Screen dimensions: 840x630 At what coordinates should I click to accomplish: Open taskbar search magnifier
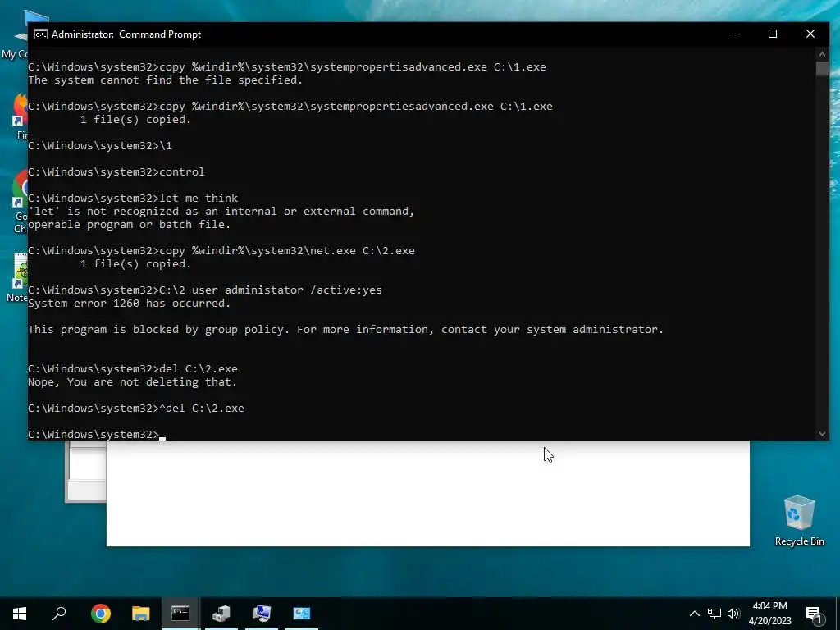[59, 613]
